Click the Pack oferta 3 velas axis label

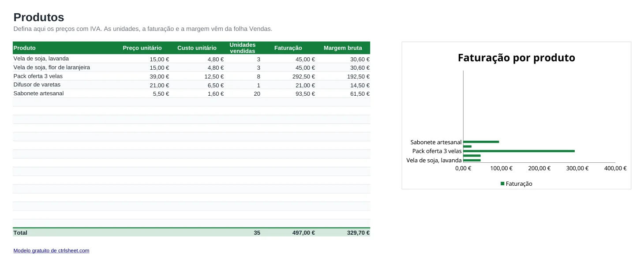[437, 151]
